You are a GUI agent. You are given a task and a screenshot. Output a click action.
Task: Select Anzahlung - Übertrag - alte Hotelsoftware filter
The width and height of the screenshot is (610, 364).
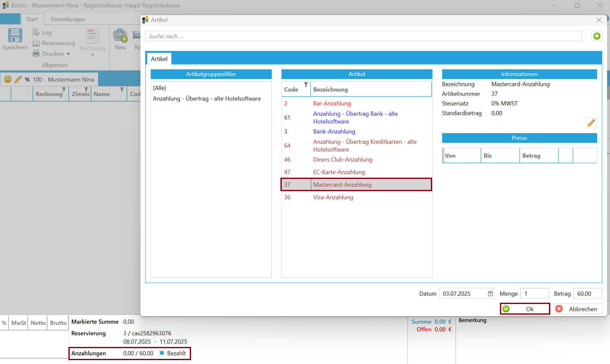(211, 98)
